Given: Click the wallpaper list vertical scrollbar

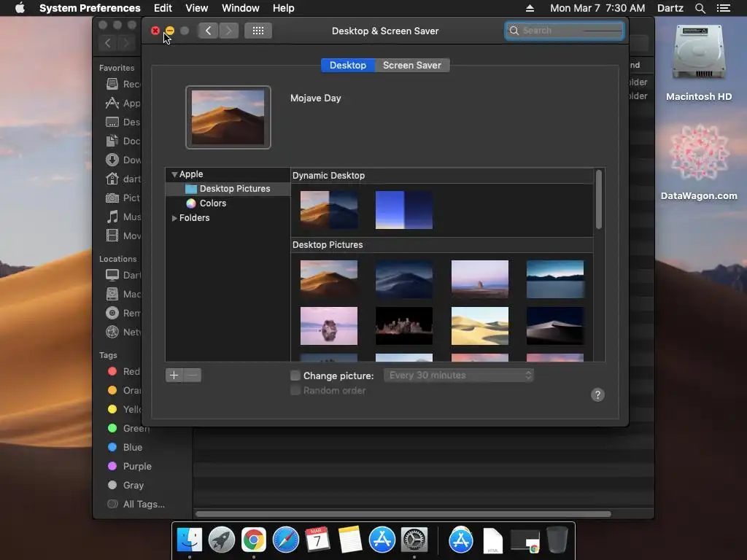Looking at the screenshot, I should [x=599, y=200].
